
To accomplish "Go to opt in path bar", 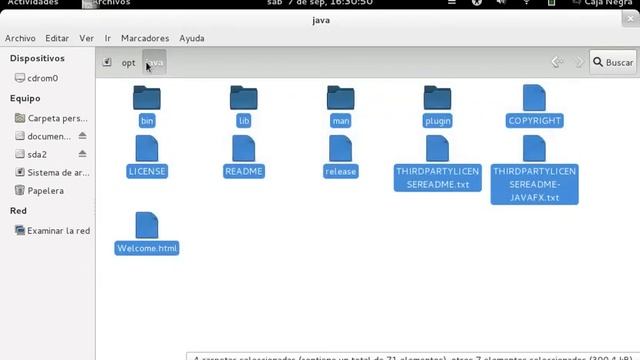I will pyautogui.click(x=128, y=62).
